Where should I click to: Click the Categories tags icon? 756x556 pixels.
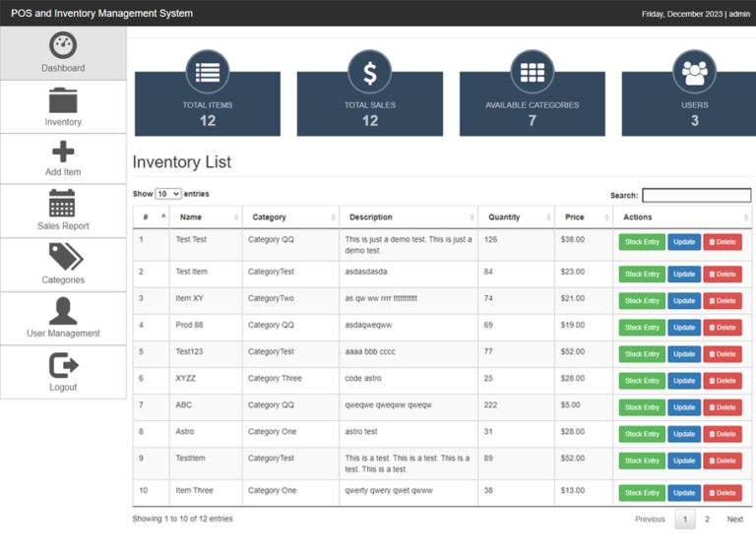pos(63,257)
